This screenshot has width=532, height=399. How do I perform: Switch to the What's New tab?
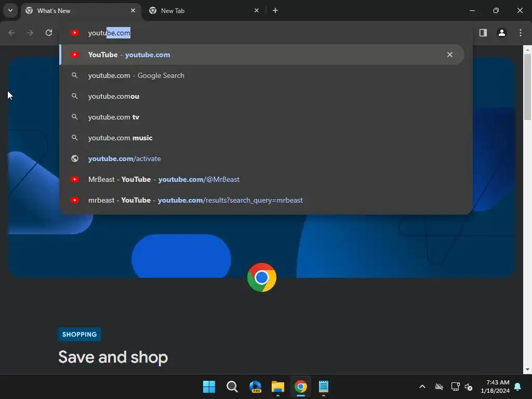coord(82,10)
